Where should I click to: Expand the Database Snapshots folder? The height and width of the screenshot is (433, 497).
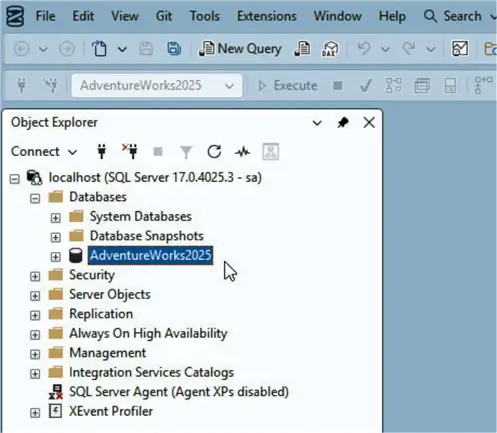tap(56, 237)
